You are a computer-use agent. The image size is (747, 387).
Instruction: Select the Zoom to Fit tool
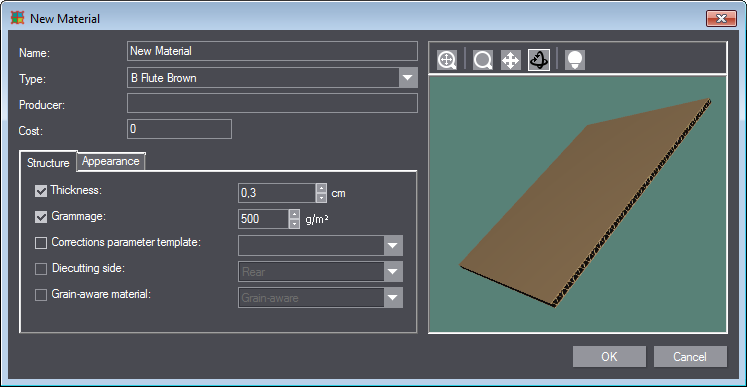click(447, 60)
